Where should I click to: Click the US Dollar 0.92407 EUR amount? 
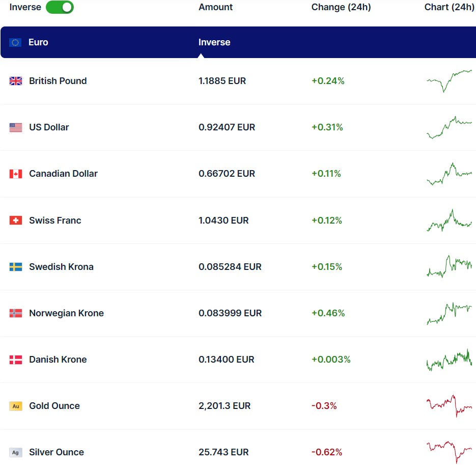coord(227,127)
